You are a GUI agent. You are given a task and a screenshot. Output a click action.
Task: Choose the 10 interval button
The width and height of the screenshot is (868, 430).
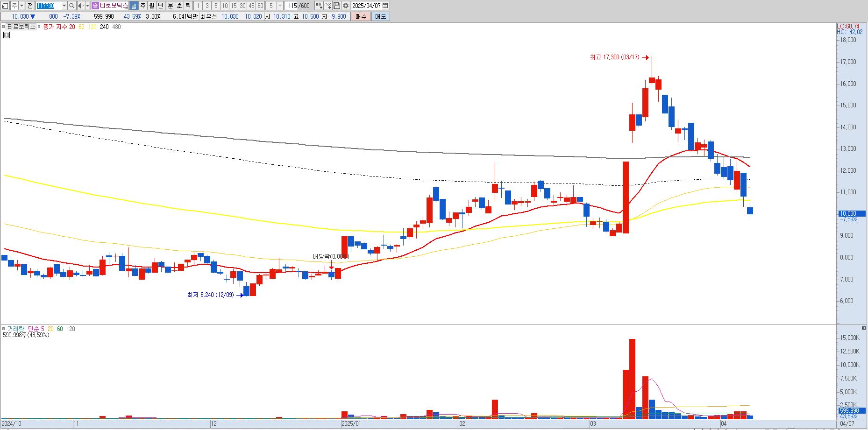(225, 6)
